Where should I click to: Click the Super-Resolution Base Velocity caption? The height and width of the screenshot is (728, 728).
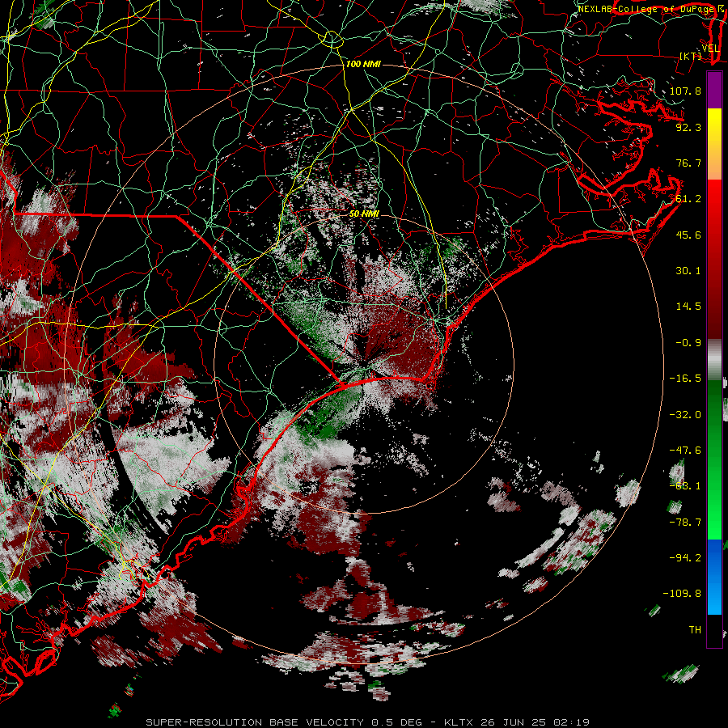367,722
